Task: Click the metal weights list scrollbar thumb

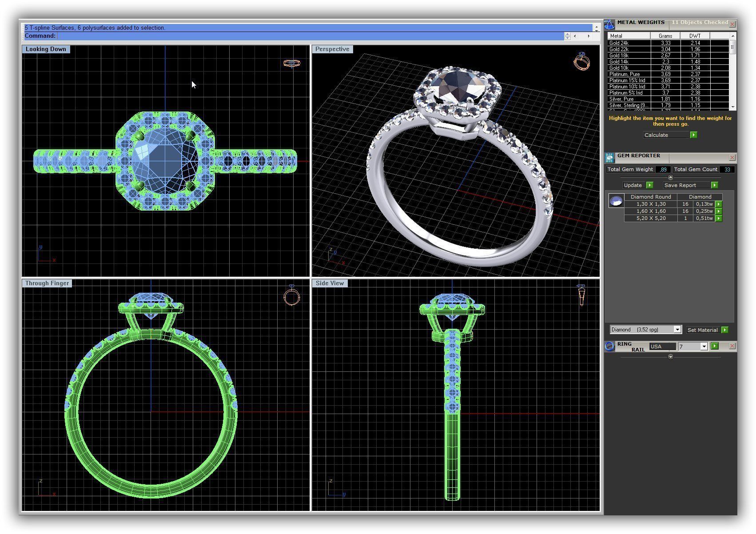Action: pos(732,48)
